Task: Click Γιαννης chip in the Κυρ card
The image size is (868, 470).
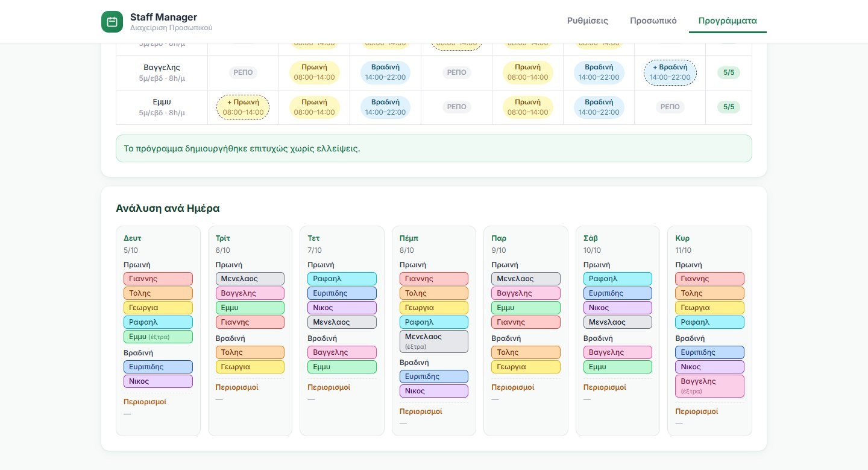Action: pyautogui.click(x=709, y=279)
